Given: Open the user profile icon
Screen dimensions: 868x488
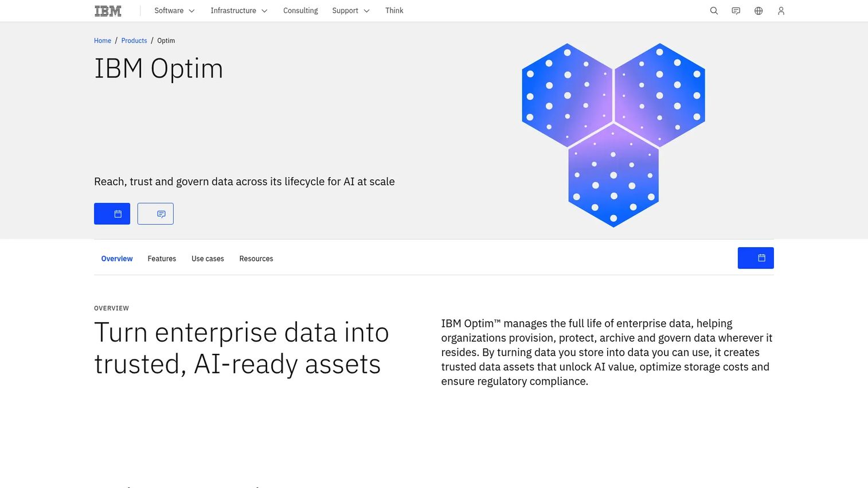Looking at the screenshot, I should click(781, 11).
